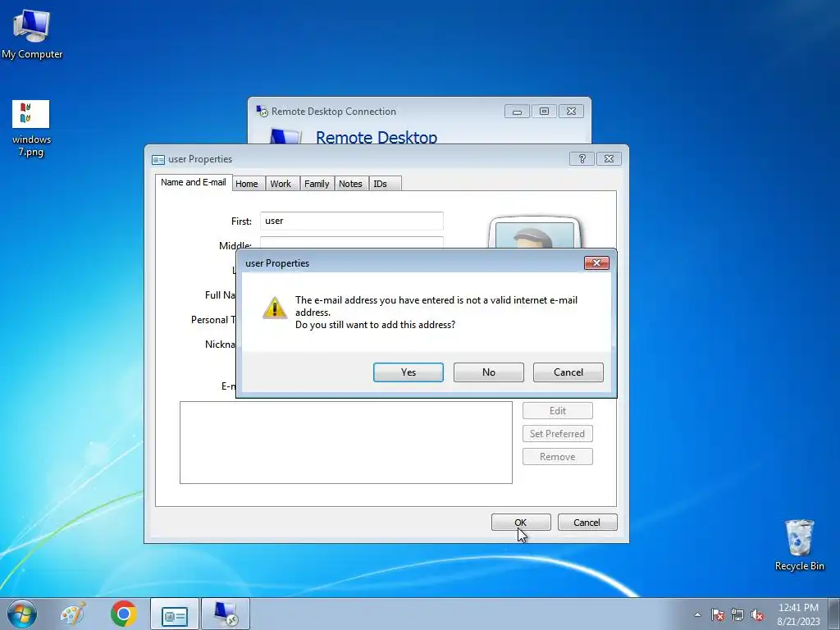Click the Action Center flag tray icon
This screenshot has height=630, width=840.
pos(718,614)
